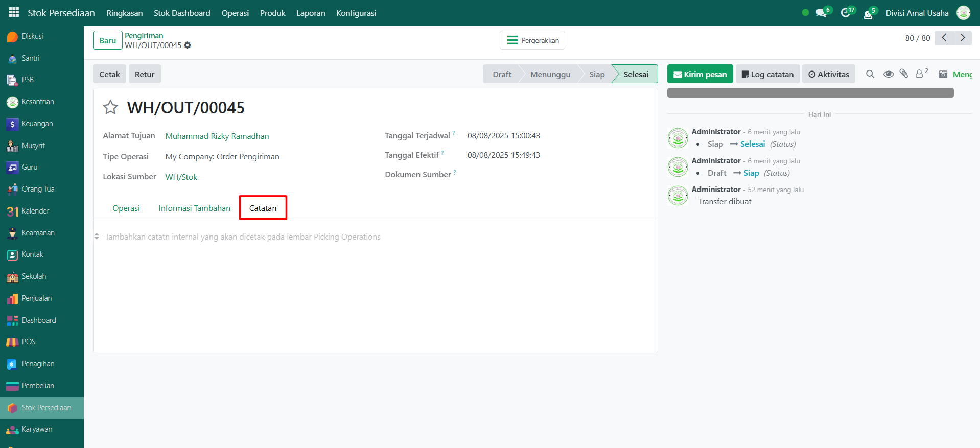Screen dimensions: 980x448
Task: Open conversations icon in top bar
Action: coord(822,13)
